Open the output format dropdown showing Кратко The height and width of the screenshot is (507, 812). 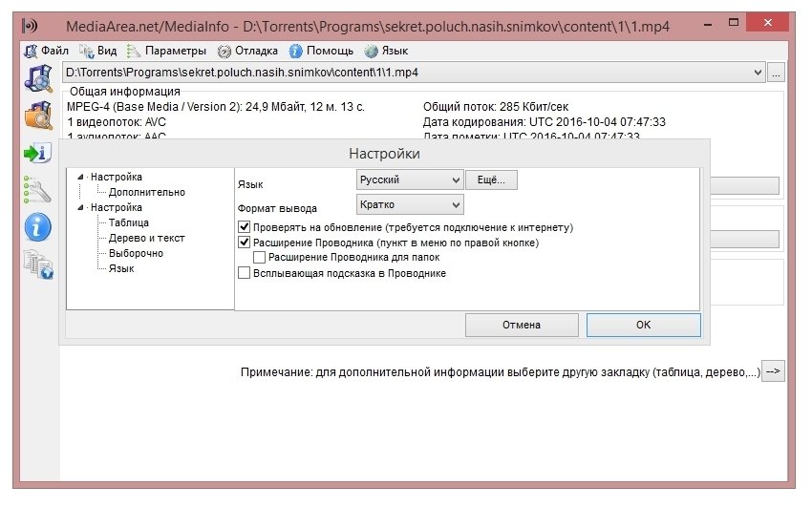coord(410,204)
